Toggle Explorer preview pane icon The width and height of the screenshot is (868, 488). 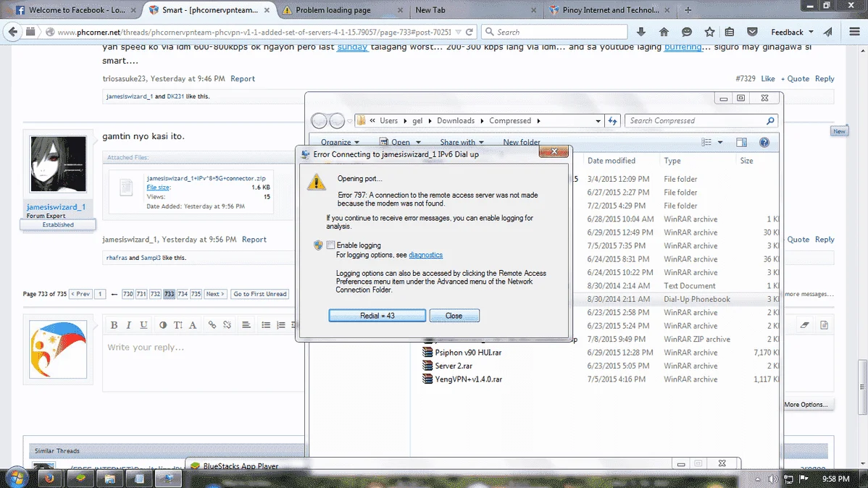(x=742, y=142)
